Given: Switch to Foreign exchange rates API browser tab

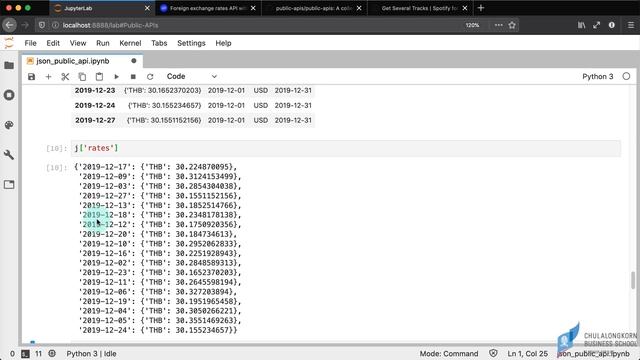Looking at the screenshot, I should (x=207, y=8).
